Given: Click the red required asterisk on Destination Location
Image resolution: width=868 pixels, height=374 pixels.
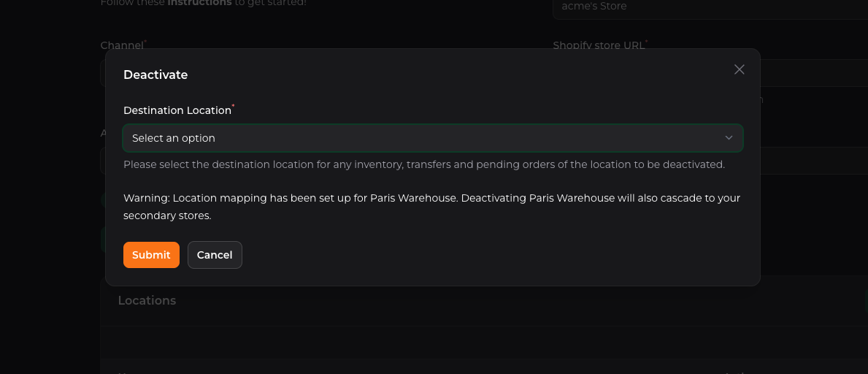Looking at the screenshot, I should point(233,106).
